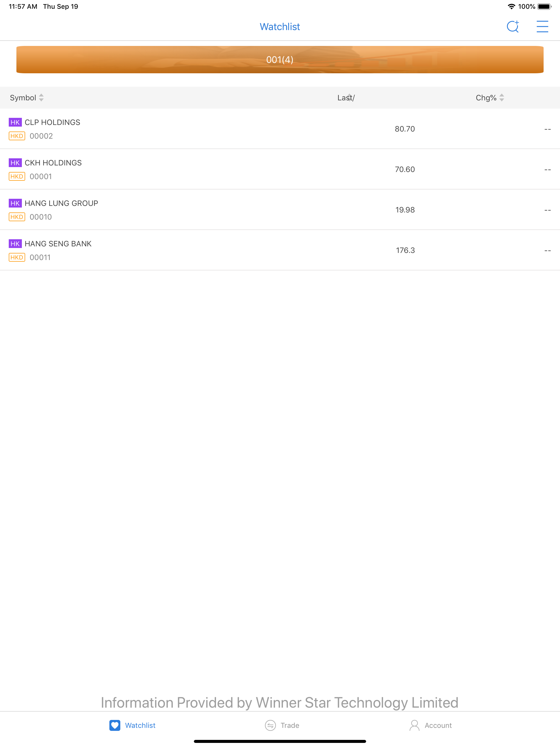Open the 001(4) watchlist group banner

(280, 59)
